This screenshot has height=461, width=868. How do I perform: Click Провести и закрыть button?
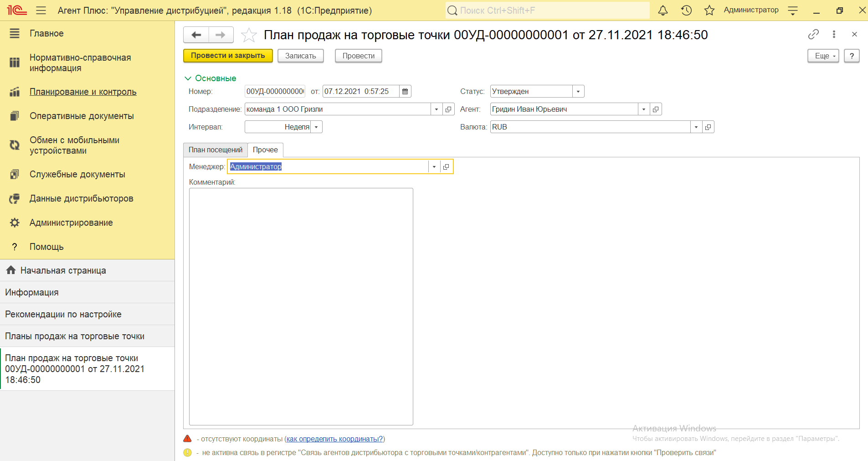pyautogui.click(x=228, y=56)
